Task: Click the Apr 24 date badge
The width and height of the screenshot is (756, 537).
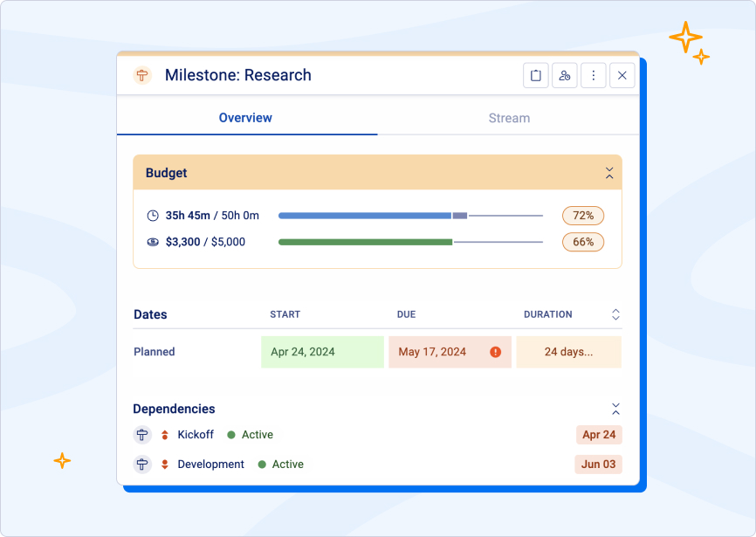Action: pos(598,434)
